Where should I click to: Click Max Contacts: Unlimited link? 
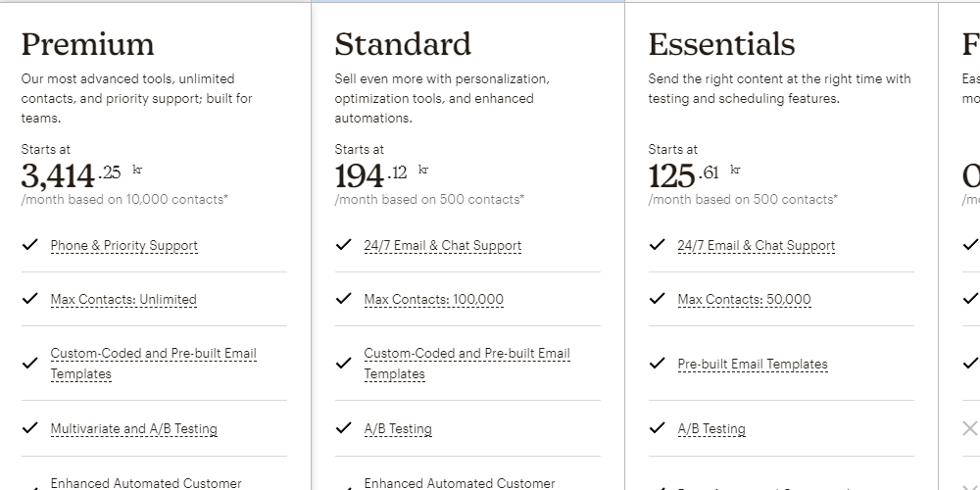tap(123, 300)
